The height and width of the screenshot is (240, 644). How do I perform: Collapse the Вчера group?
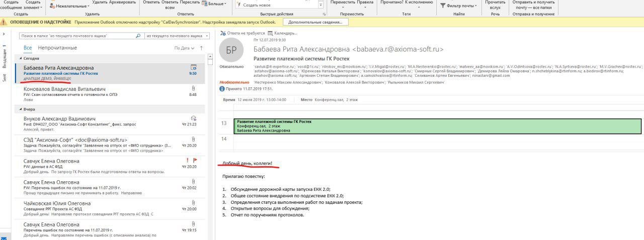(20, 109)
